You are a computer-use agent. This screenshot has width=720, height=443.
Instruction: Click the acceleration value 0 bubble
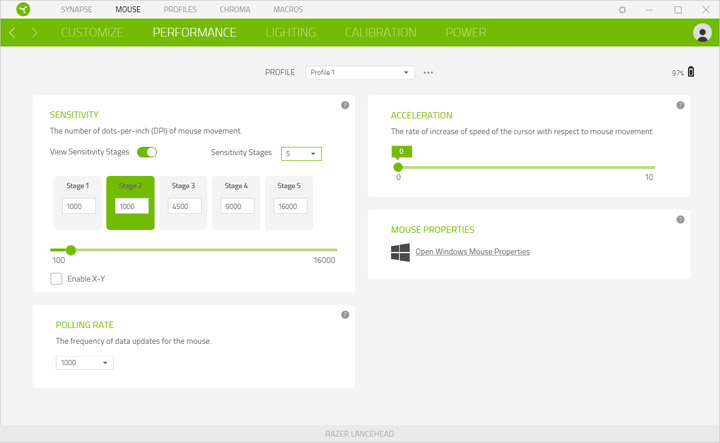401,151
